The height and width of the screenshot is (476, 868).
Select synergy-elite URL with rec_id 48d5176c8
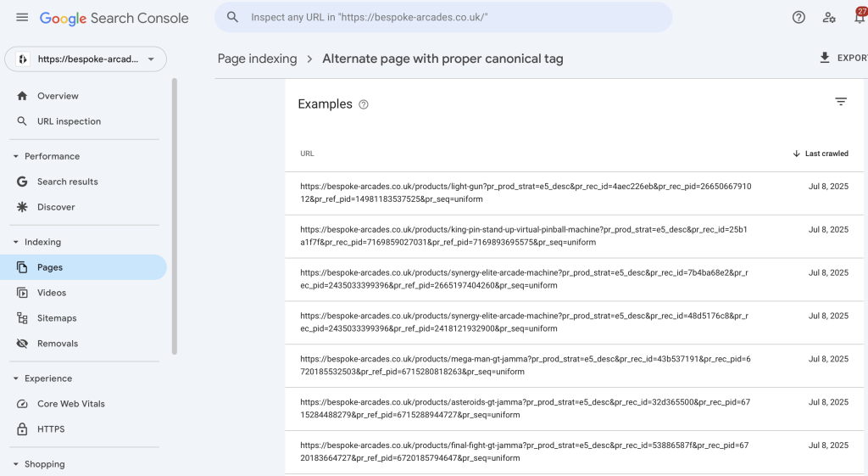(574, 322)
